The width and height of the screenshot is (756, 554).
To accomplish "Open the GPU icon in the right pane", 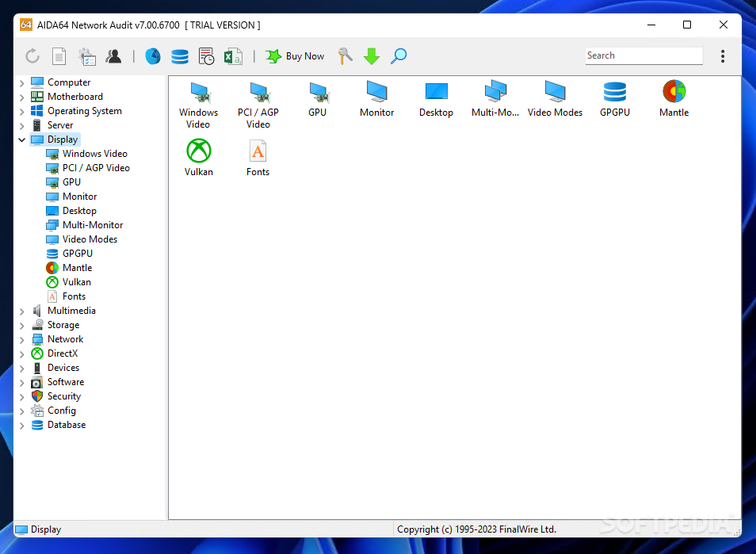I will pyautogui.click(x=317, y=99).
